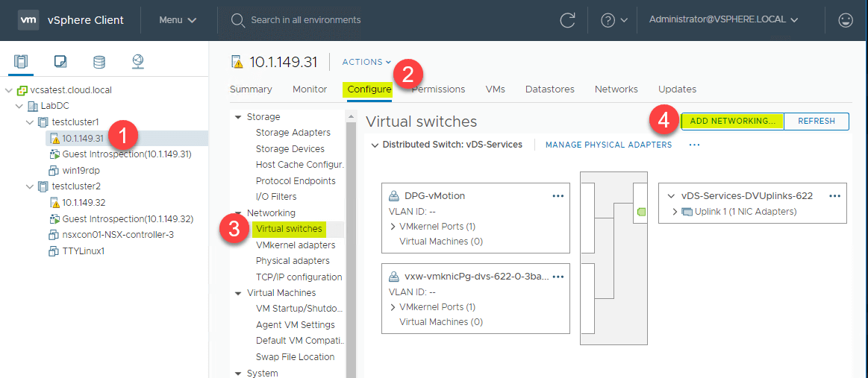Open the Menu dropdown in header
The image size is (868, 378).
click(178, 20)
